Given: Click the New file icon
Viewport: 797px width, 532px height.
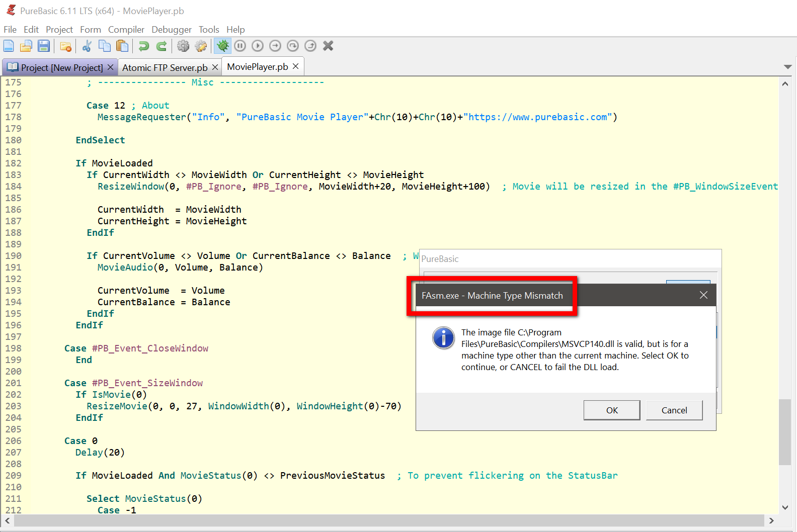Looking at the screenshot, I should (9, 46).
